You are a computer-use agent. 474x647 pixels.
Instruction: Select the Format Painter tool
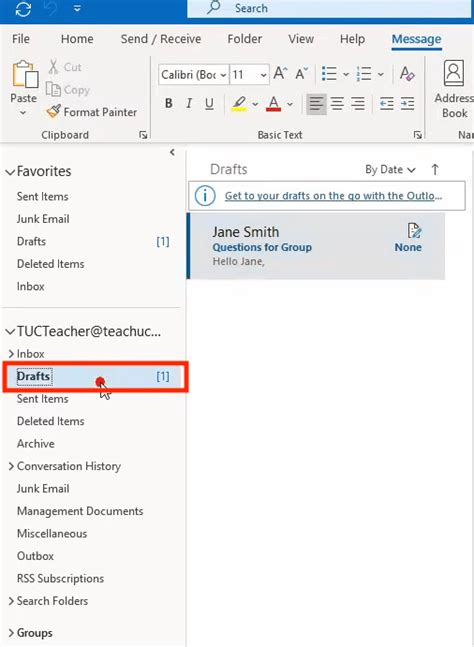[92, 112]
